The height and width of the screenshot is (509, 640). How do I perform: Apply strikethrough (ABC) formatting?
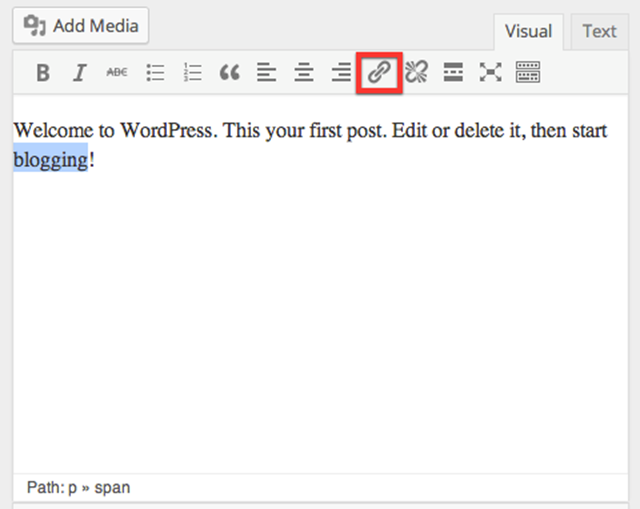click(x=117, y=73)
